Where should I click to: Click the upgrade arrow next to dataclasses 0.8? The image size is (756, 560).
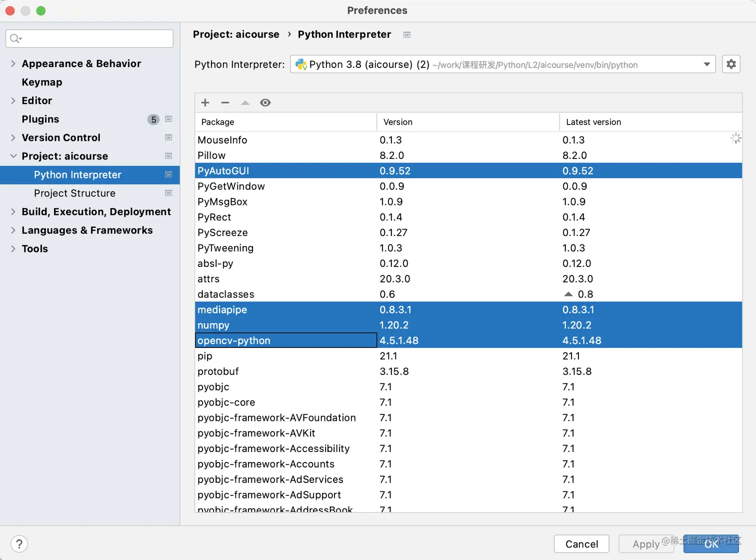pos(568,294)
